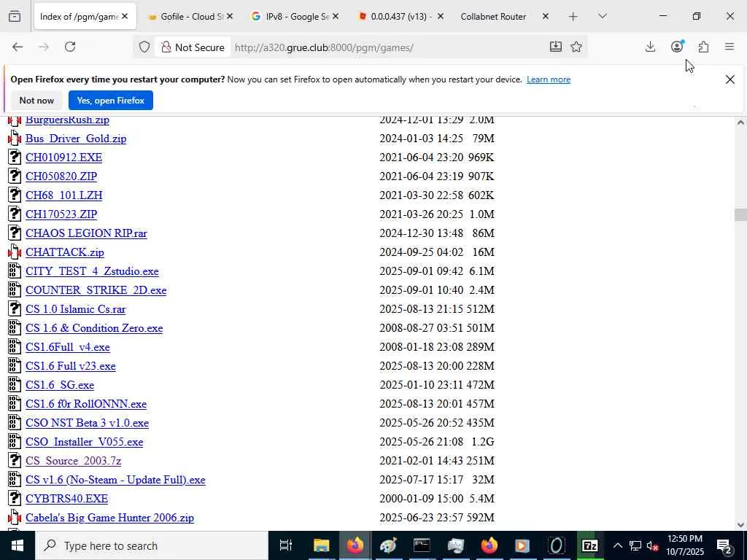Dismiss the Firefox startup notification bar
Image resolution: width=747 pixels, height=560 pixels.
[729, 79]
